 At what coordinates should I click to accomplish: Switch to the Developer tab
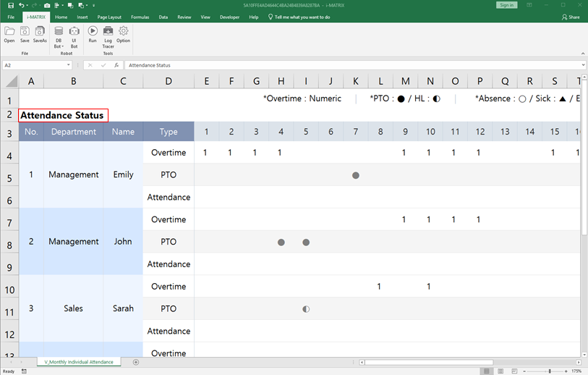pyautogui.click(x=229, y=17)
